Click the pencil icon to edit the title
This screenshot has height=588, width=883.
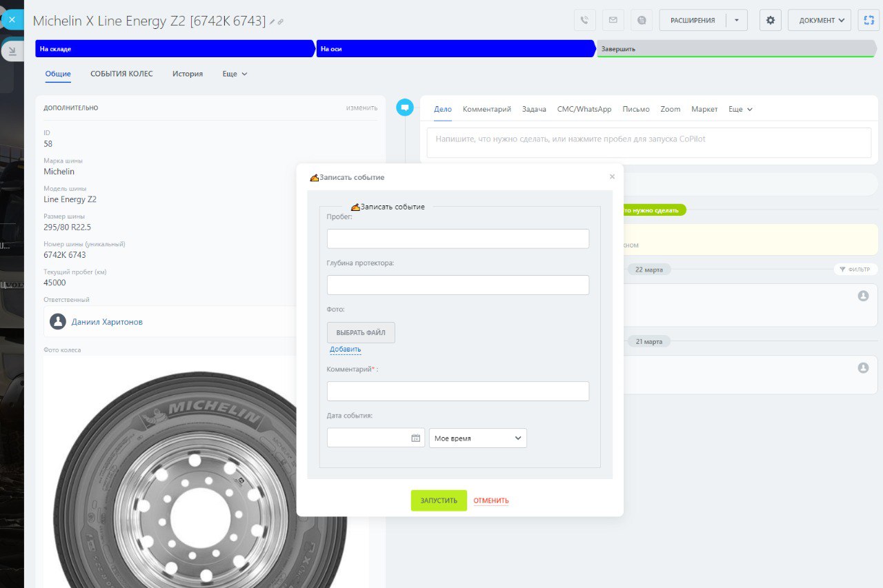pyautogui.click(x=272, y=22)
